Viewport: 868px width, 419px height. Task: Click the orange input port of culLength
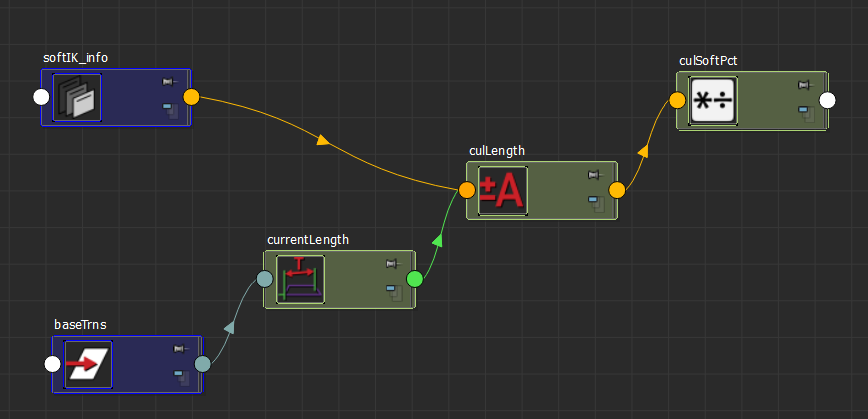467,190
